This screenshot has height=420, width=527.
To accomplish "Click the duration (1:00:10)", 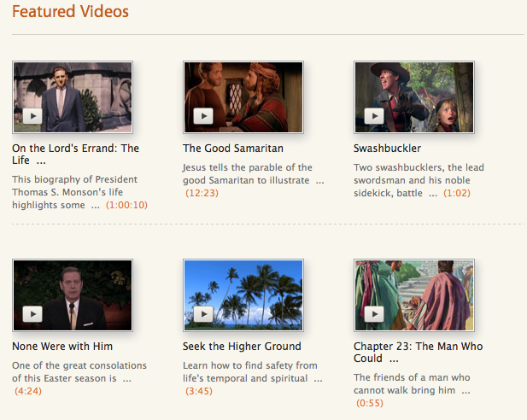I will 126,205.
